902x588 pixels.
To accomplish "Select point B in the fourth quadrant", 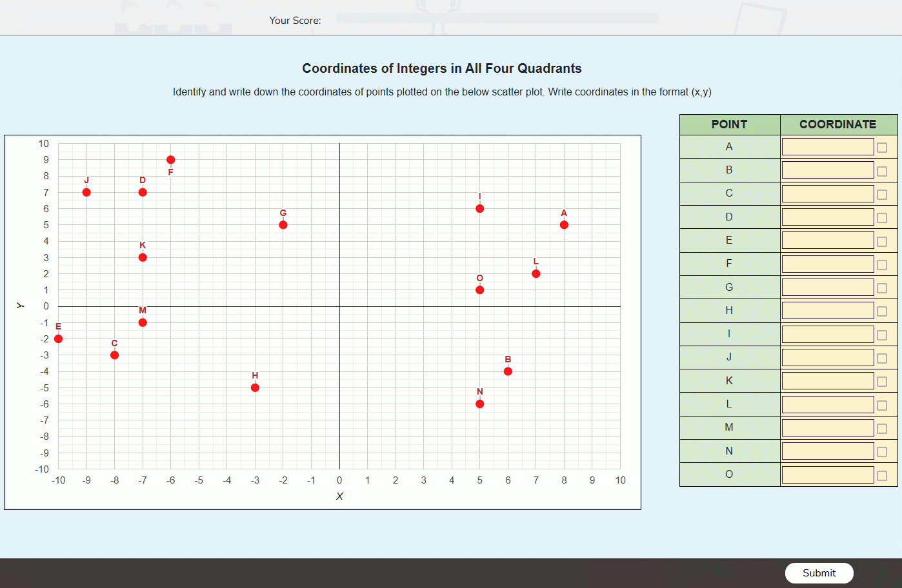I will tap(508, 371).
